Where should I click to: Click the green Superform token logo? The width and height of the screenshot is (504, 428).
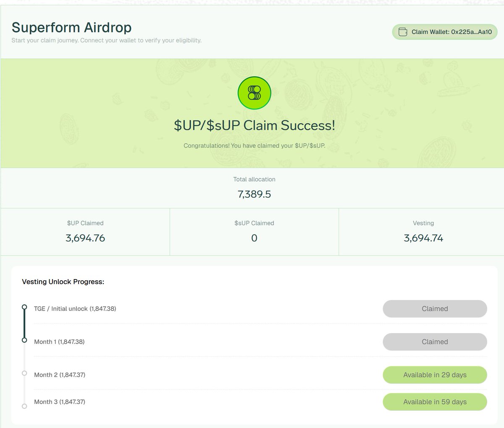(x=255, y=93)
